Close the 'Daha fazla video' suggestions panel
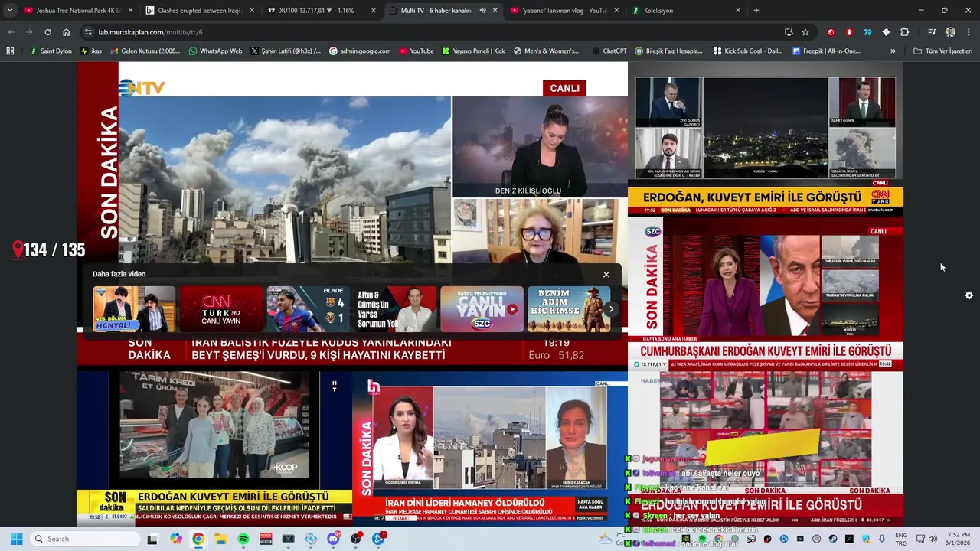Viewport: 980px width, 551px height. coord(606,275)
